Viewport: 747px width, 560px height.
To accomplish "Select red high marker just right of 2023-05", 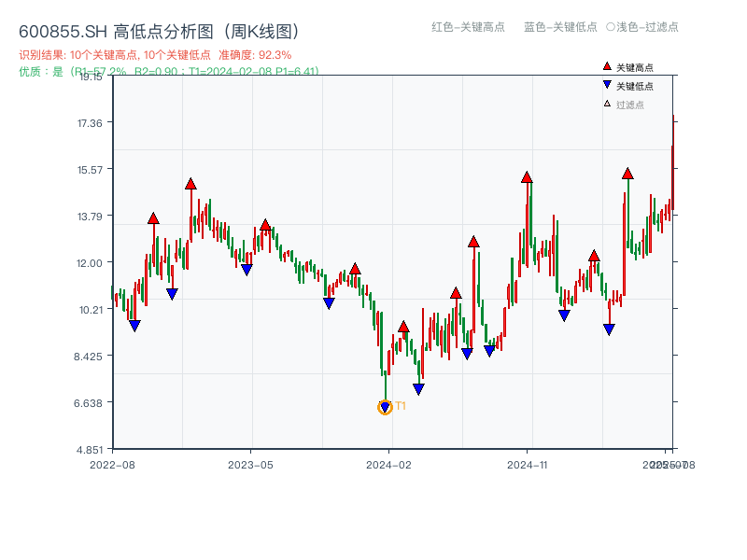I will click(x=265, y=225).
